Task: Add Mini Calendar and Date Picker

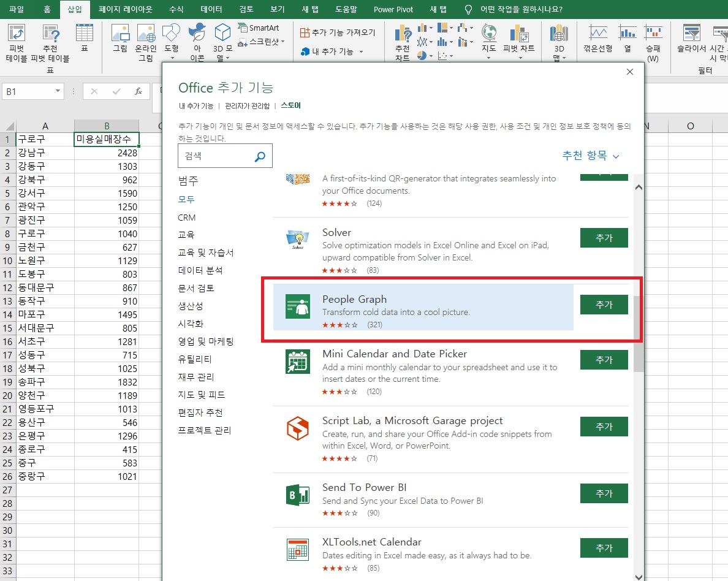Action: (x=604, y=360)
